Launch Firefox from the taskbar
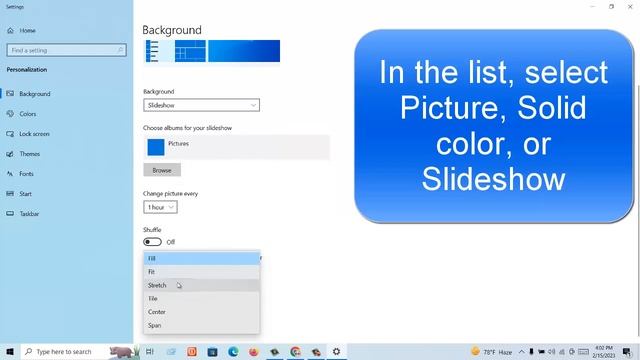 254,351
